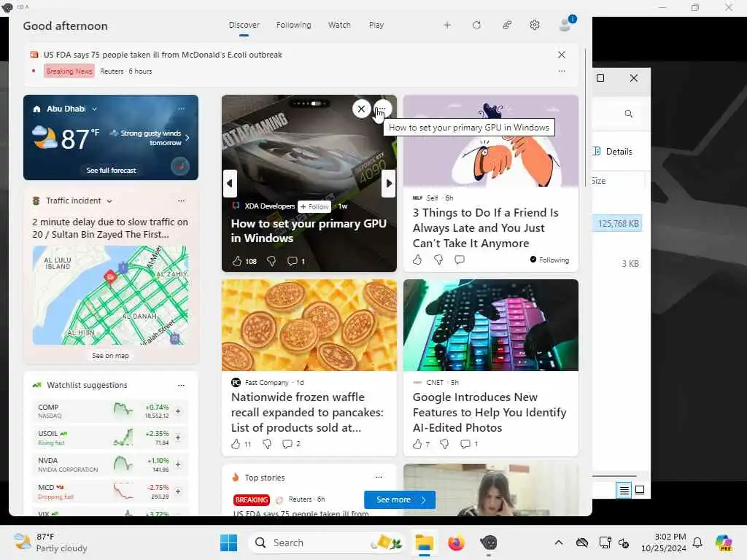Open the traffic map thumbnail

pos(111,295)
